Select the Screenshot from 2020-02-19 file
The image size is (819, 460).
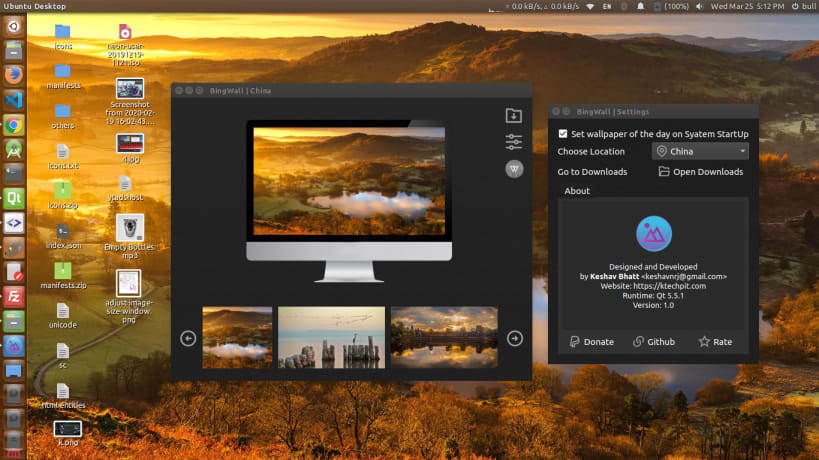tap(130, 101)
